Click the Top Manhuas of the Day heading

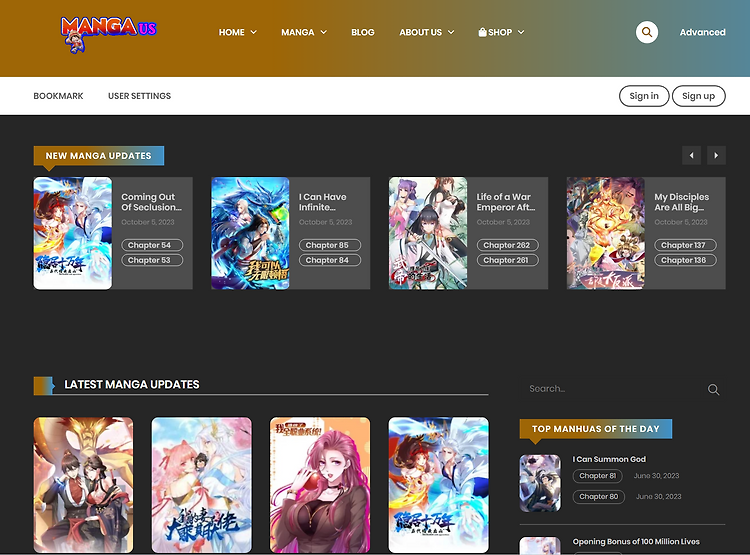point(596,429)
